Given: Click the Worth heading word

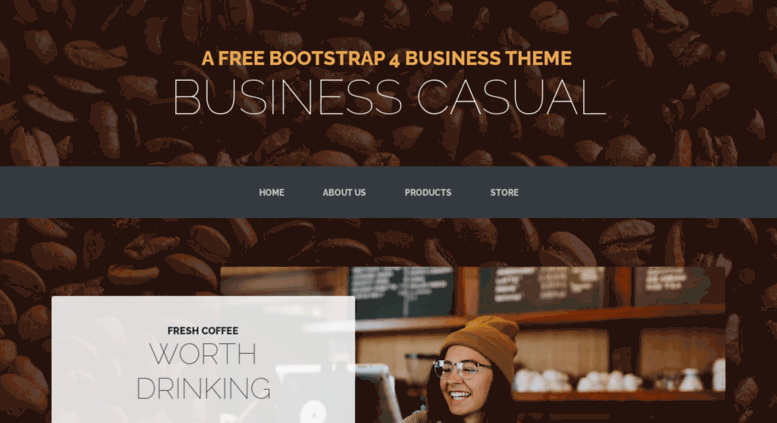Looking at the screenshot, I should coord(203,354).
